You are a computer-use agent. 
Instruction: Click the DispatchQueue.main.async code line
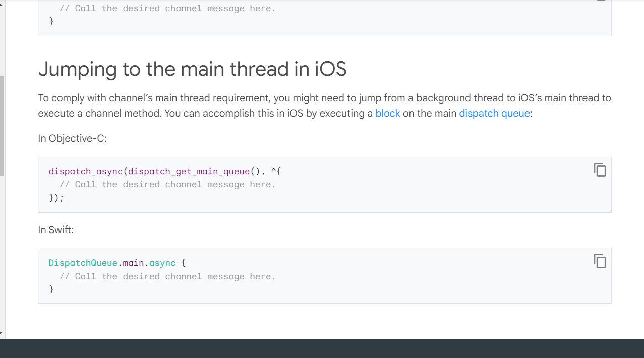116,263
